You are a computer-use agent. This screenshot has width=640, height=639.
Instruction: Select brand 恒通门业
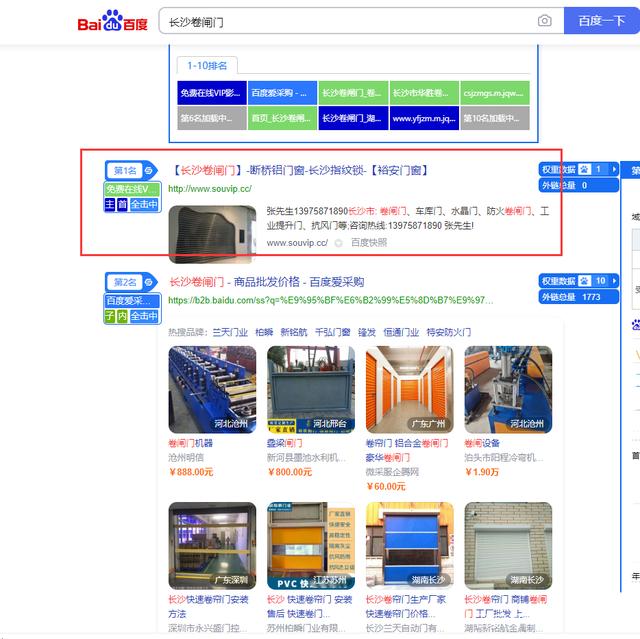(x=401, y=332)
